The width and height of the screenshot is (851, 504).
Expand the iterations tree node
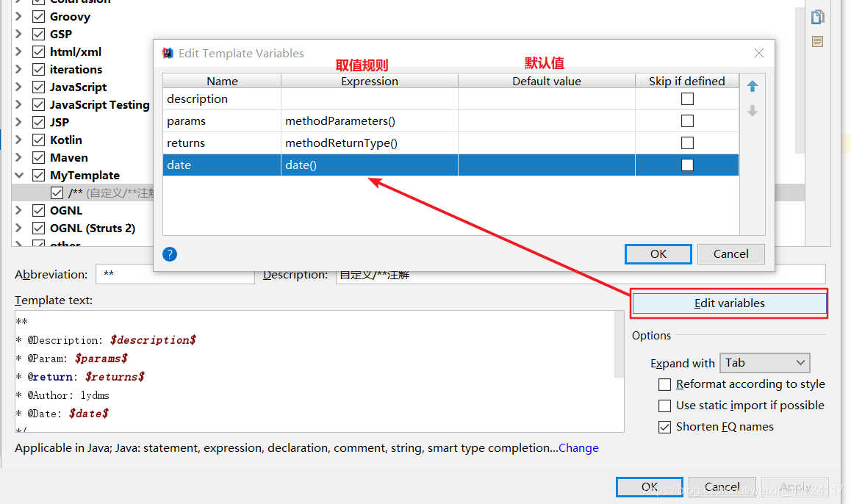[18, 69]
